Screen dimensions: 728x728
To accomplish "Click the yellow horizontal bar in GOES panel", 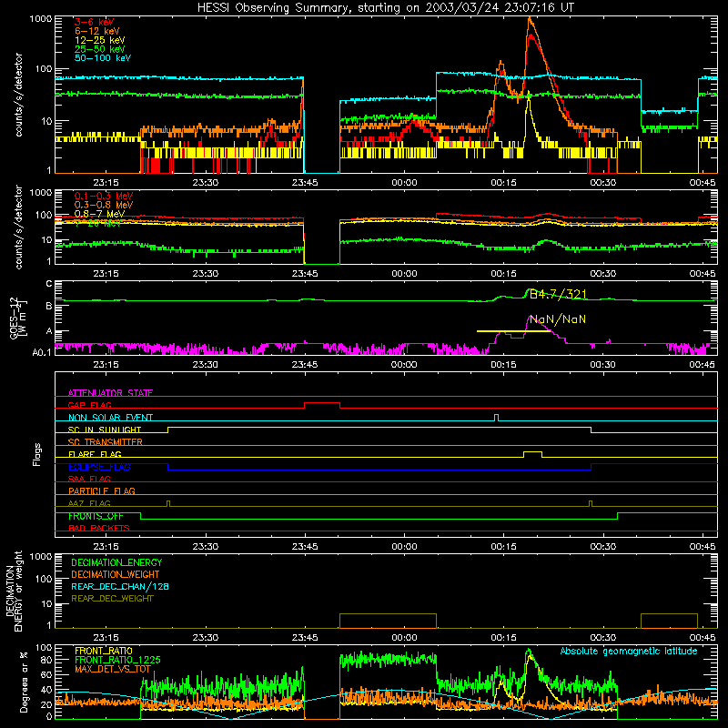I will pyautogui.click(x=514, y=331).
